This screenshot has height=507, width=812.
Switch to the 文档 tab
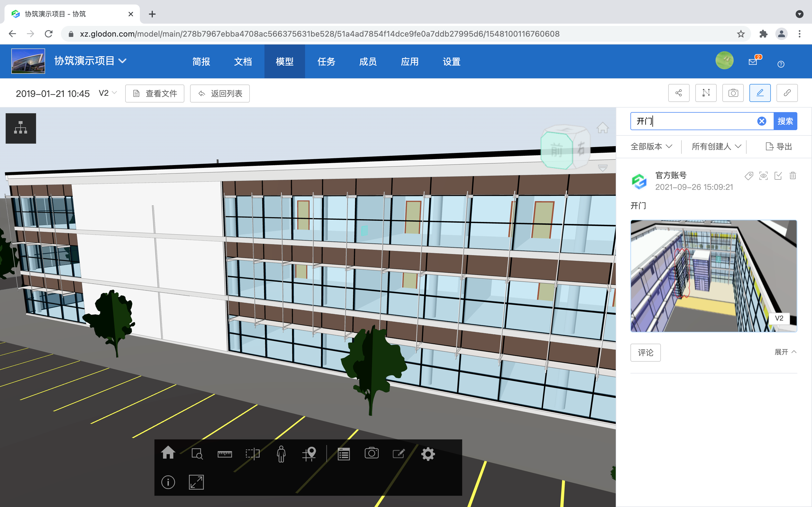242,62
